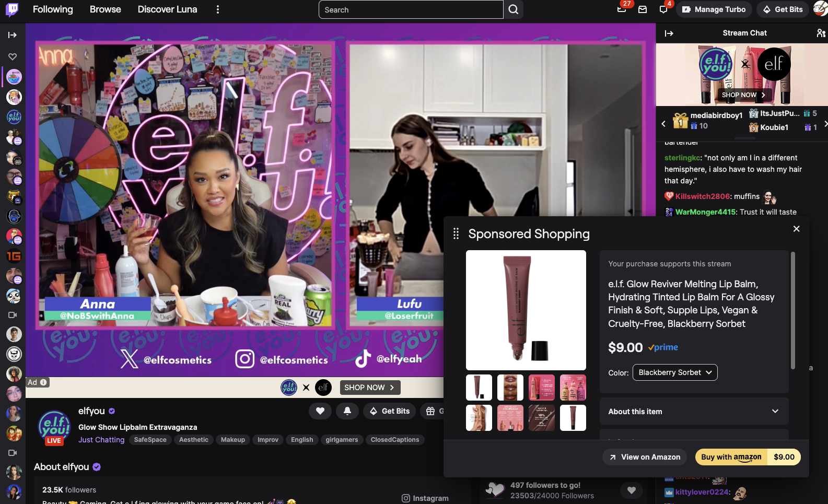Screen dimensions: 828x504
Task: Click kittylover0224 username in chat
Action: click(702, 492)
